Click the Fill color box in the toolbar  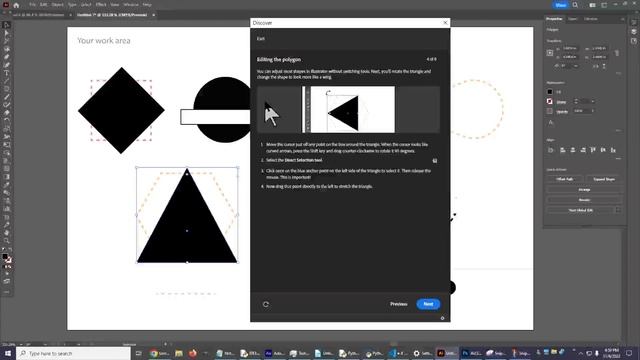(x=4, y=257)
